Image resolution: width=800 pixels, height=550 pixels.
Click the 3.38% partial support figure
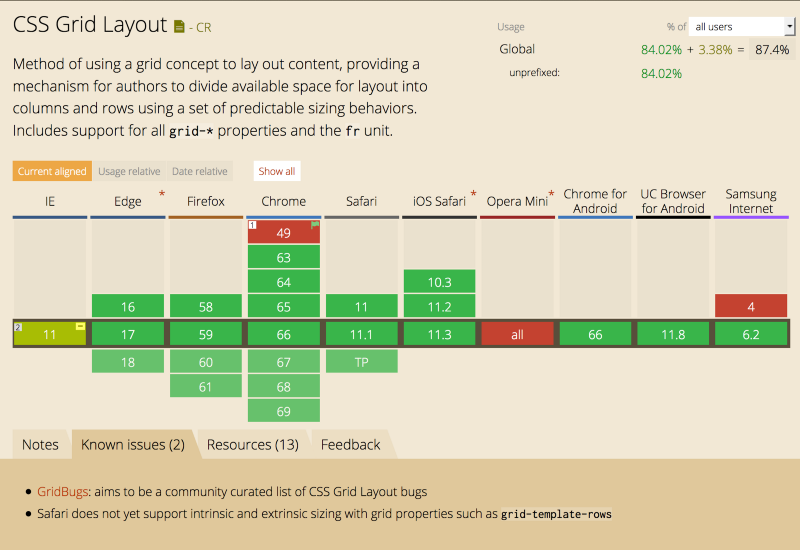pyautogui.click(x=715, y=49)
